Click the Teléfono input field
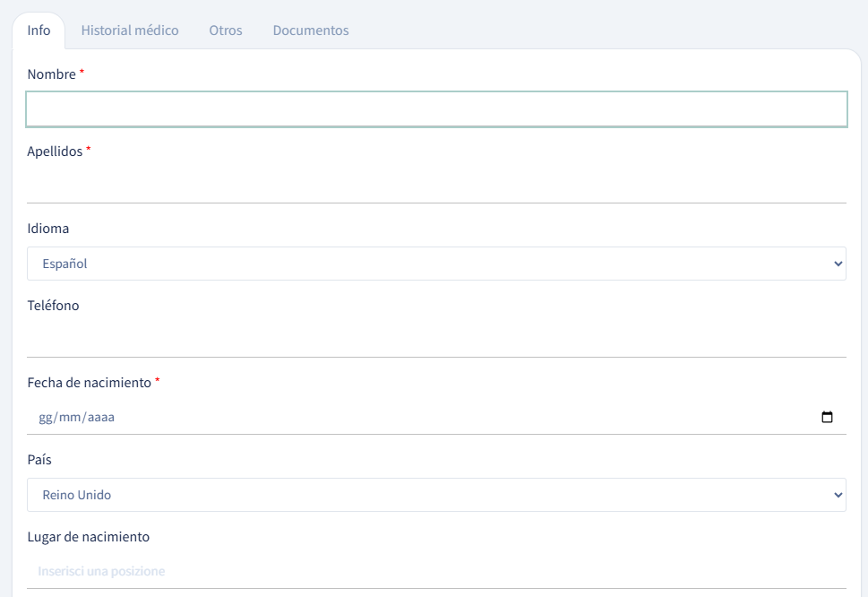Screen dimensions: 868x597 pos(436,341)
